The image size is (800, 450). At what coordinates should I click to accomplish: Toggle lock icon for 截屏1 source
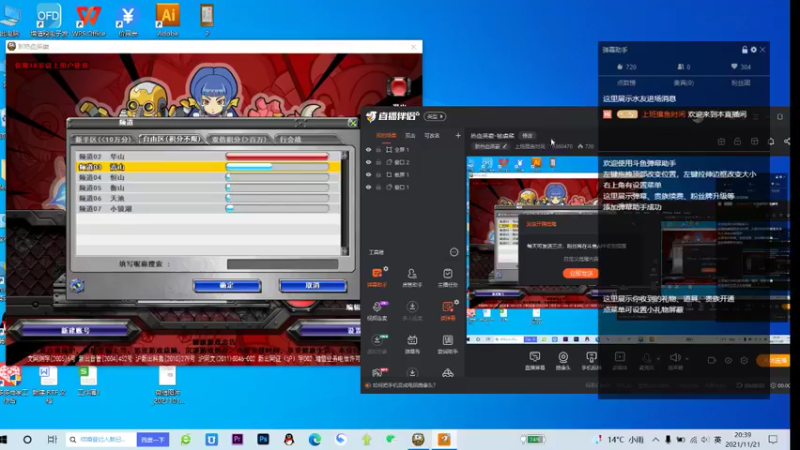coord(379,174)
